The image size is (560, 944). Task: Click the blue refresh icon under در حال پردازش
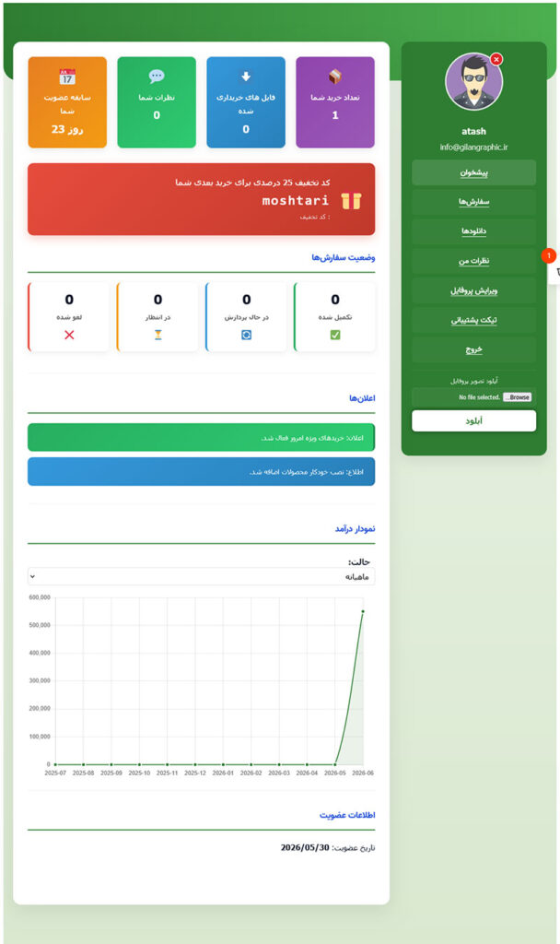(x=246, y=335)
